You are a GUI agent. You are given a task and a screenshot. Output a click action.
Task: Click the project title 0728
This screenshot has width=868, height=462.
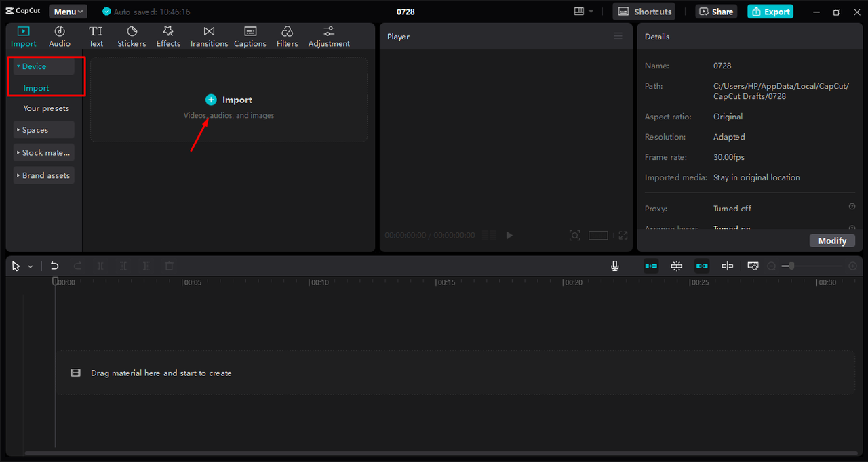(x=406, y=12)
